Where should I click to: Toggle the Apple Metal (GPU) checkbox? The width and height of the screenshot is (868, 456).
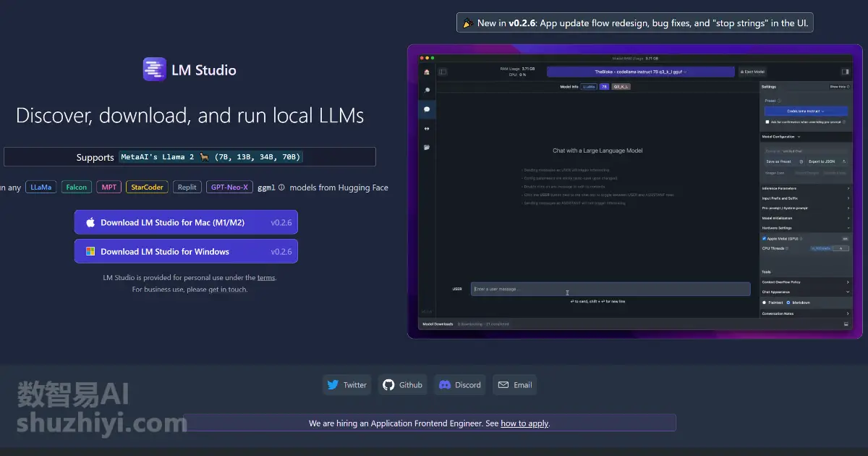click(765, 238)
